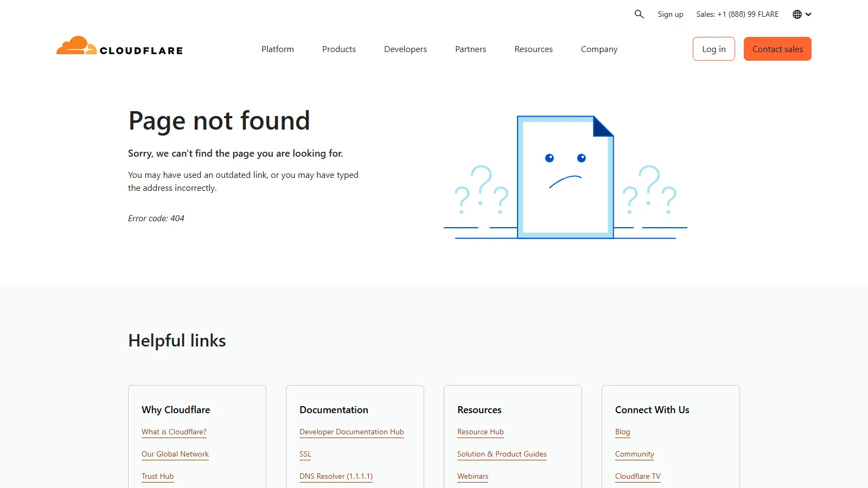The height and width of the screenshot is (488, 868).
Task: Click the Community link under Connect With Us
Action: [x=634, y=454]
